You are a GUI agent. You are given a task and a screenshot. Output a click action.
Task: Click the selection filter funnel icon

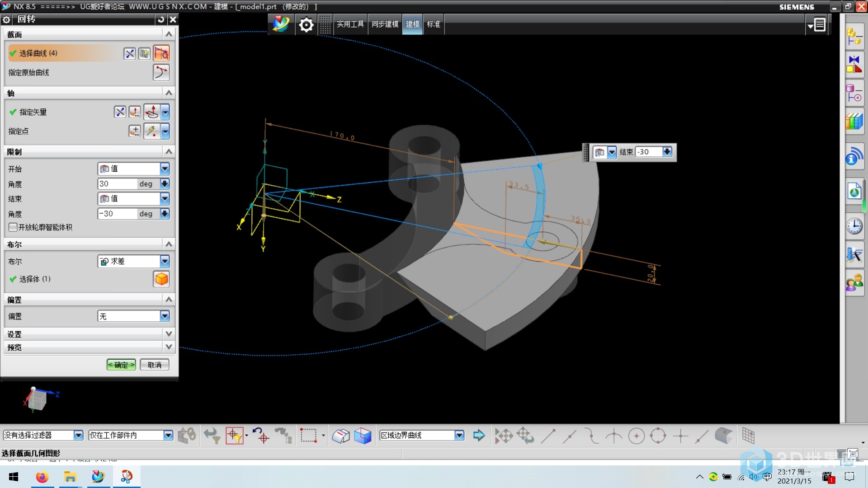pyautogui.click(x=212, y=436)
